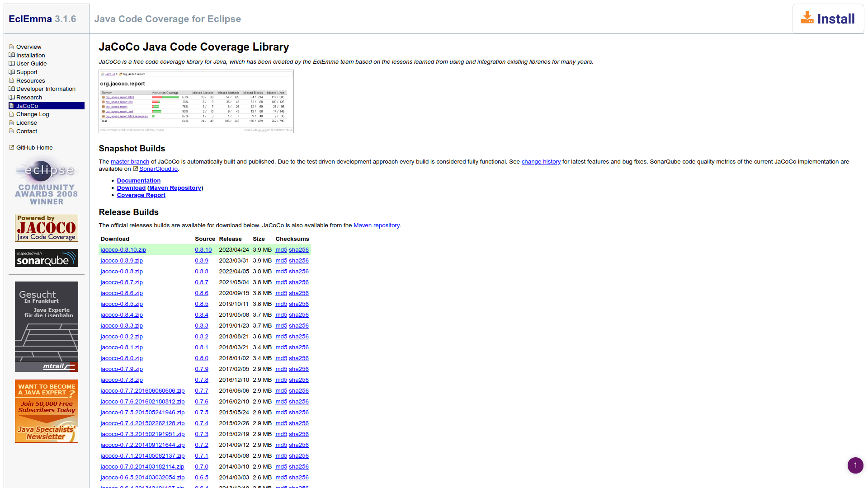Click the Powered by JaCoCo badge
This screenshot has width=868, height=488.
pos(46,228)
